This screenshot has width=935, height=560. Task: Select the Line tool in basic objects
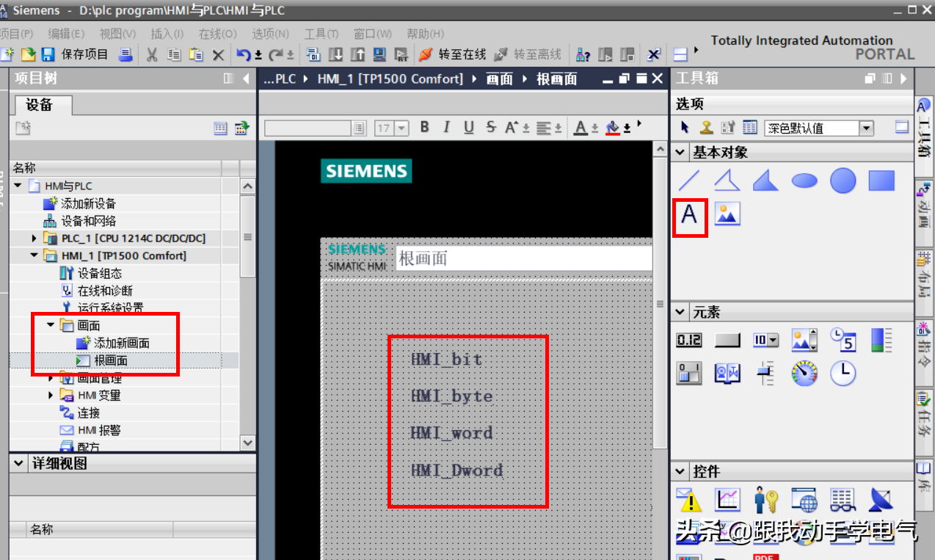(689, 180)
